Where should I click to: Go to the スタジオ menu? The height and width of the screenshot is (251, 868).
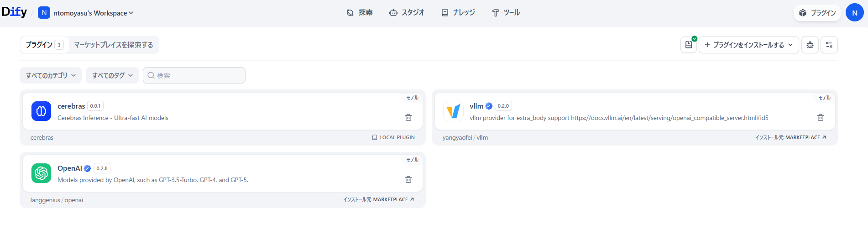pos(407,13)
